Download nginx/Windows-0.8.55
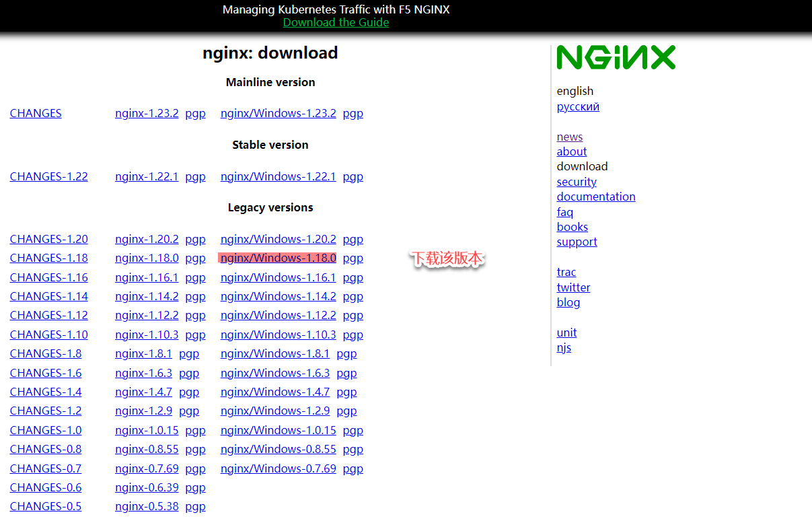812x525 pixels. click(x=279, y=449)
